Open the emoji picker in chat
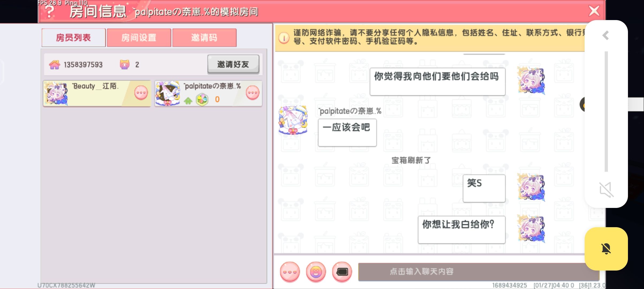 [x=316, y=272]
